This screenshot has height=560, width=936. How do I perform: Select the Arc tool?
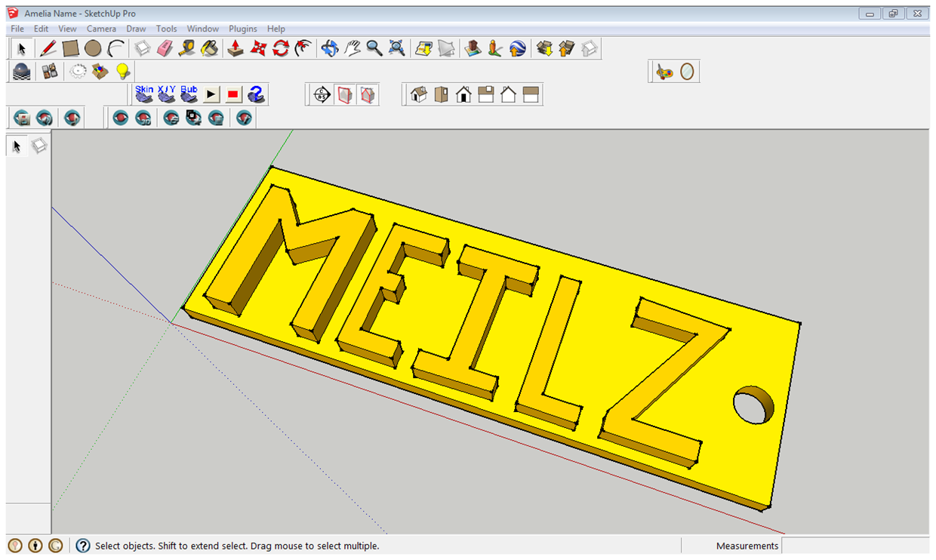pyautogui.click(x=115, y=48)
